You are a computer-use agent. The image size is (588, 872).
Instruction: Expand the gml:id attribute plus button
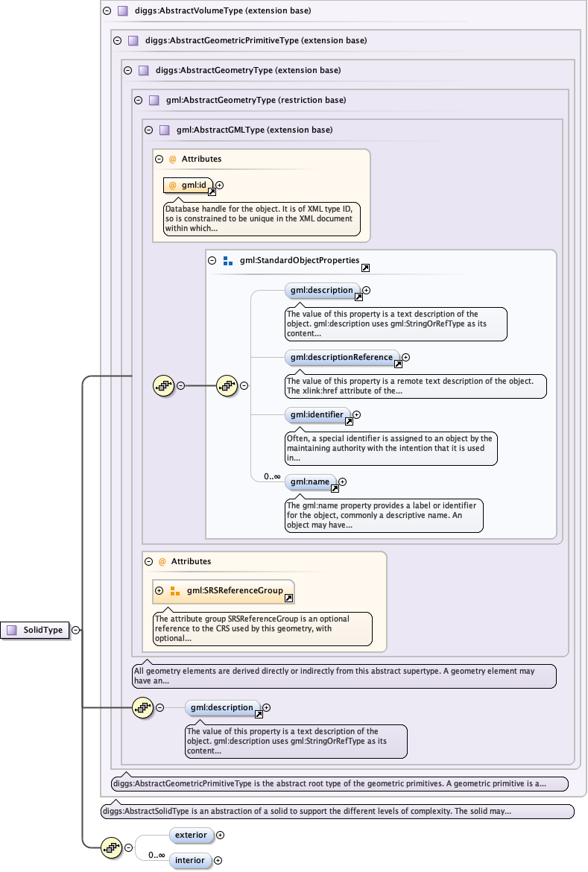pyautogui.click(x=219, y=185)
